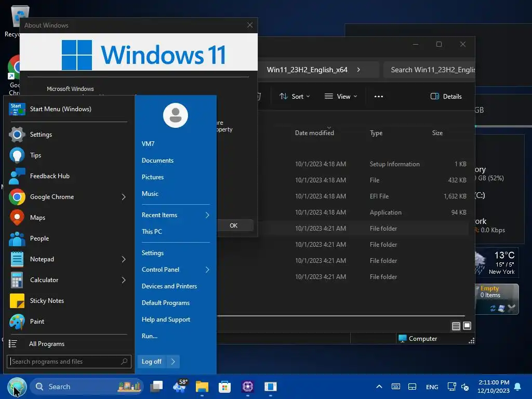Click the taskbar Search box
532x399 pixels.
(87, 387)
